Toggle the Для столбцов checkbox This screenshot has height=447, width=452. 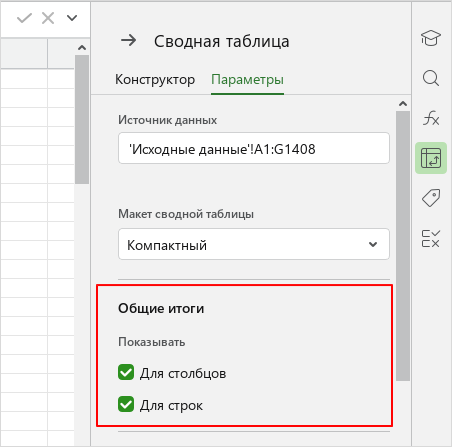[126, 372]
